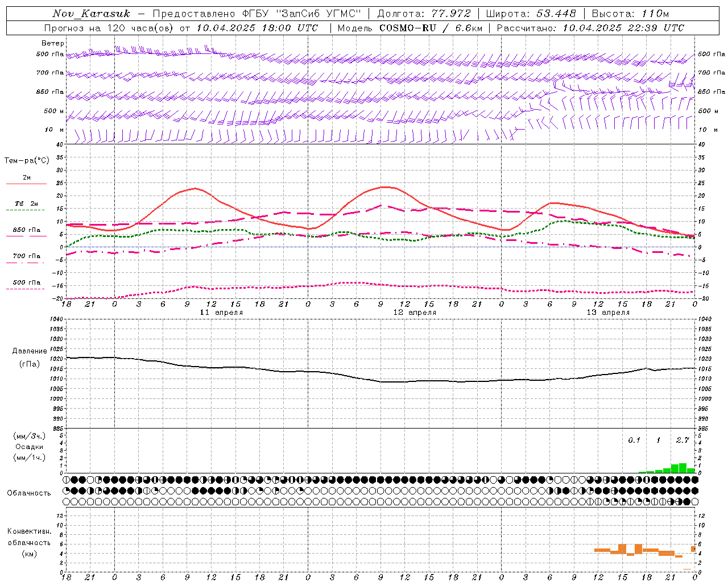Click the black sea-level pressure curve
The width and height of the screenshot is (728, 582).
coord(380,381)
